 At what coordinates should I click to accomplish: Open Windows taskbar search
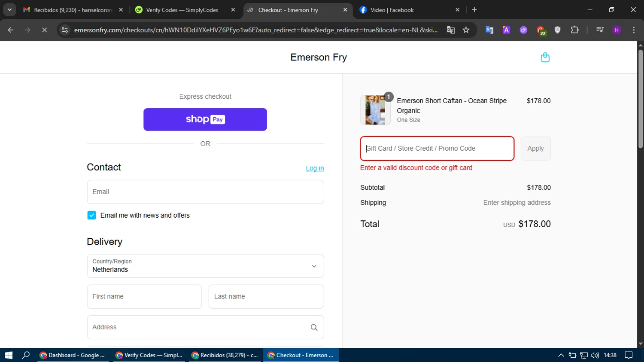tap(26, 355)
